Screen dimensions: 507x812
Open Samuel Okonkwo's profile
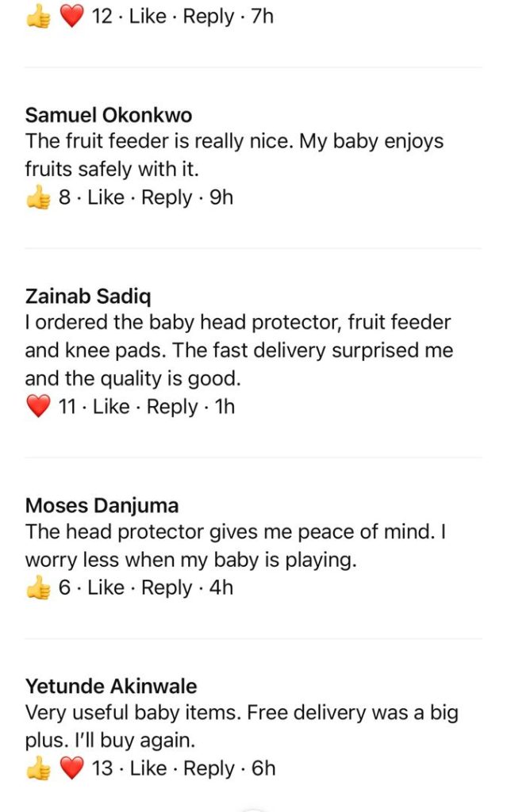[109, 116]
